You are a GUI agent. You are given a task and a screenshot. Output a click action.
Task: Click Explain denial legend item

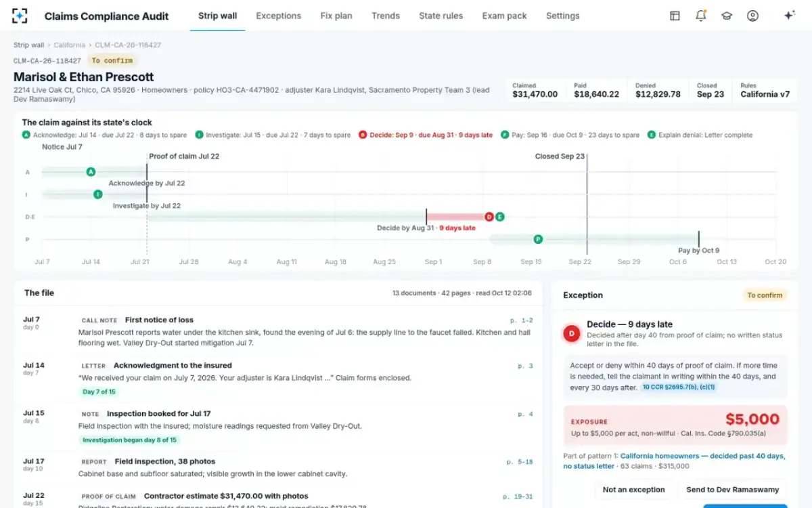pyautogui.click(x=700, y=135)
